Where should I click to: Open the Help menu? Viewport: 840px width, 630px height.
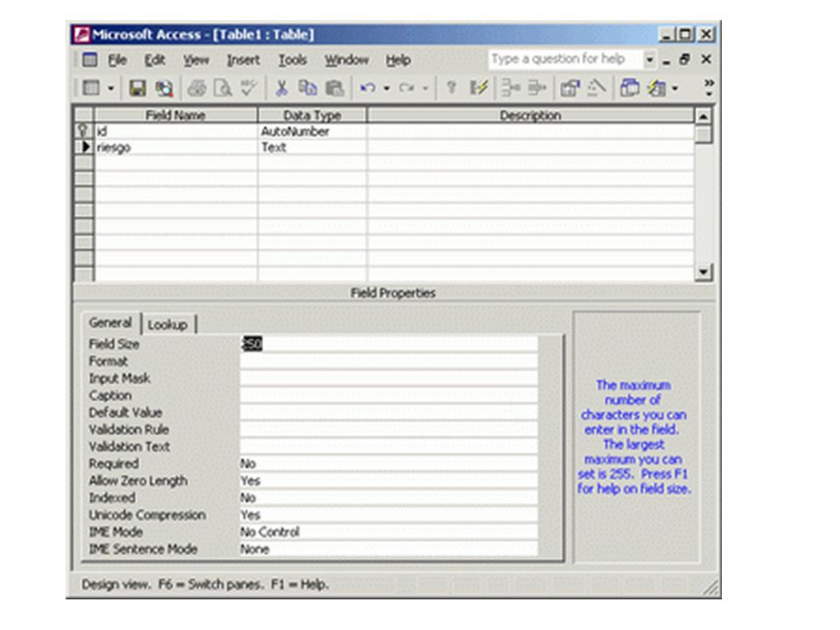pos(398,60)
